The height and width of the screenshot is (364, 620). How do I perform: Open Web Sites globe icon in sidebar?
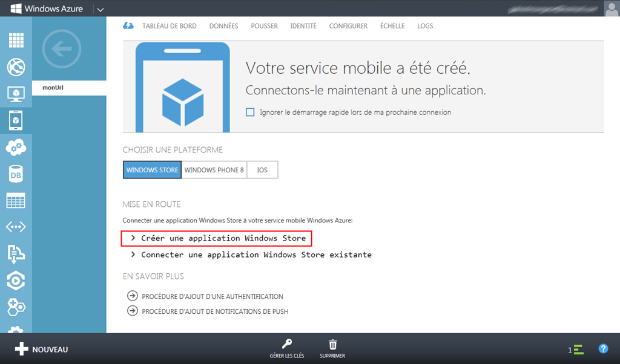(16, 67)
